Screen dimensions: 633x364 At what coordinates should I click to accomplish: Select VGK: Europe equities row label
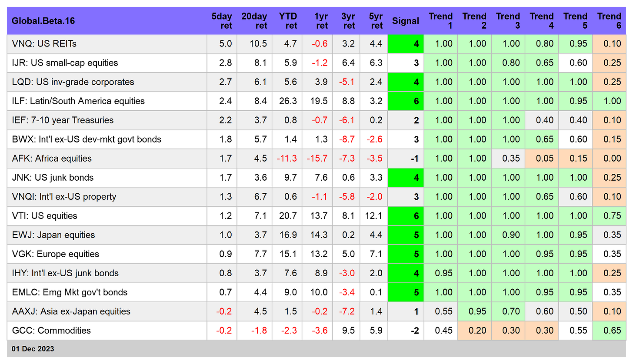pos(56,254)
